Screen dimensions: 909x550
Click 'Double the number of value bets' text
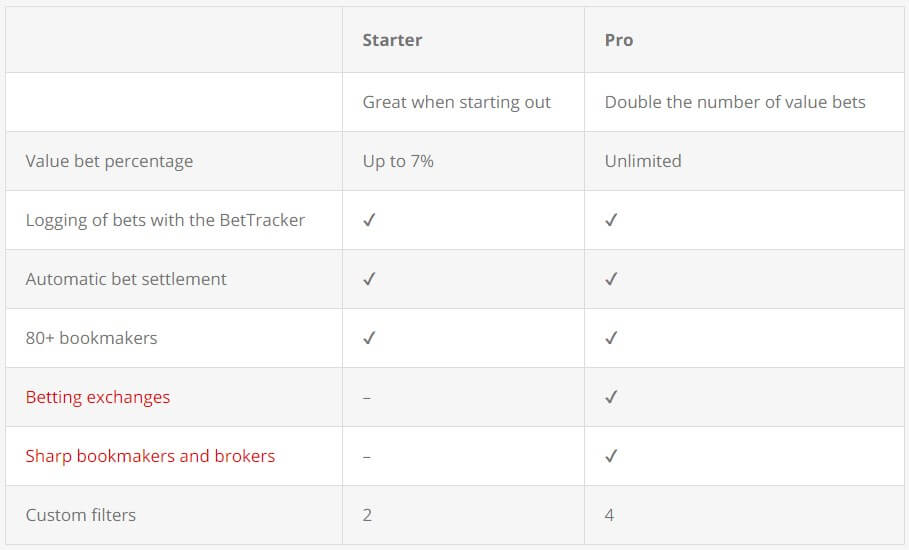click(735, 102)
